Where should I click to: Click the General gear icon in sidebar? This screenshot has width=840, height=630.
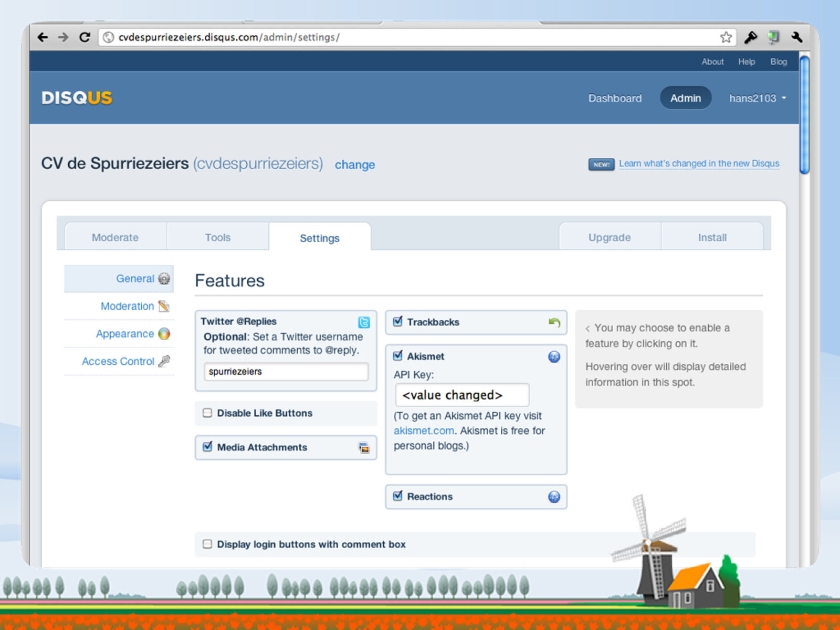point(164,278)
